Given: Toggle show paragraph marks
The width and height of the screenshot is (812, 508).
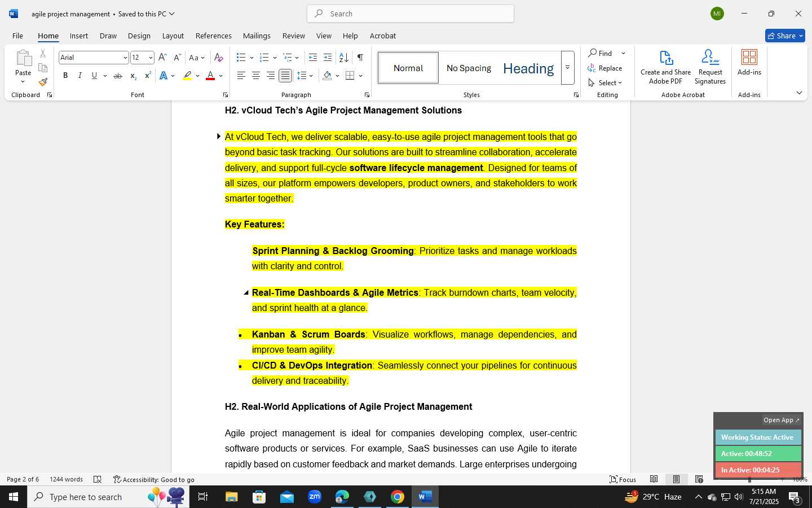Looking at the screenshot, I should pyautogui.click(x=360, y=58).
